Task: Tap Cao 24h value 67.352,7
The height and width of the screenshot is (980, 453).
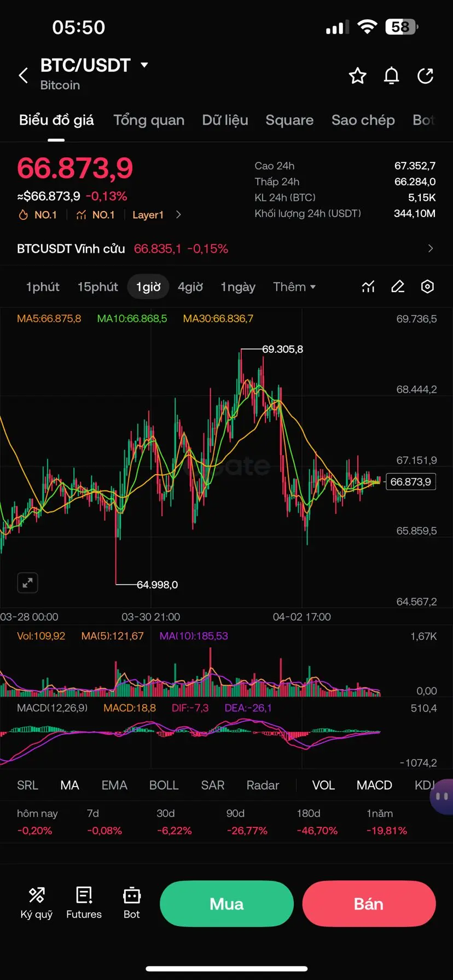Action: point(415,166)
